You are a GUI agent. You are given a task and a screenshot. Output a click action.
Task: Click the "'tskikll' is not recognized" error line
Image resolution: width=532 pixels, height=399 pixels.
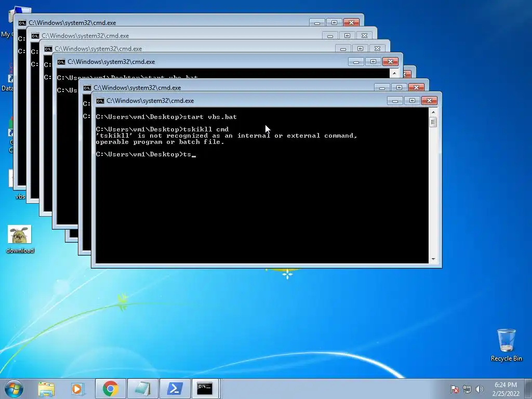[227, 136]
